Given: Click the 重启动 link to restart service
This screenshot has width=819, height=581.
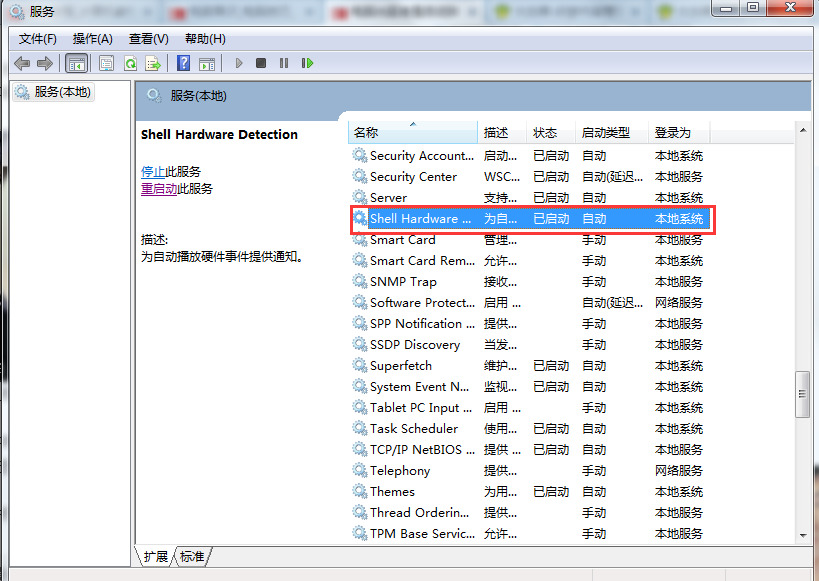Looking at the screenshot, I should click(x=159, y=189).
